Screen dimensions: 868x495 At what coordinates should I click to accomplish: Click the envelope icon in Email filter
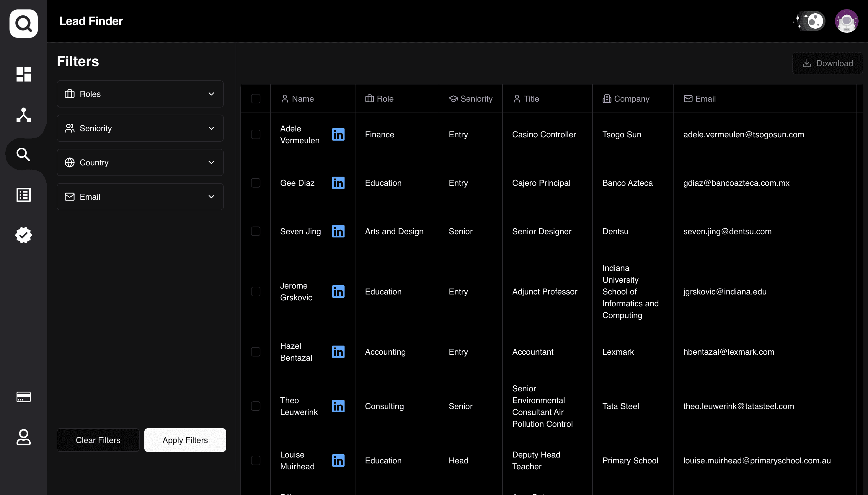[70, 197]
